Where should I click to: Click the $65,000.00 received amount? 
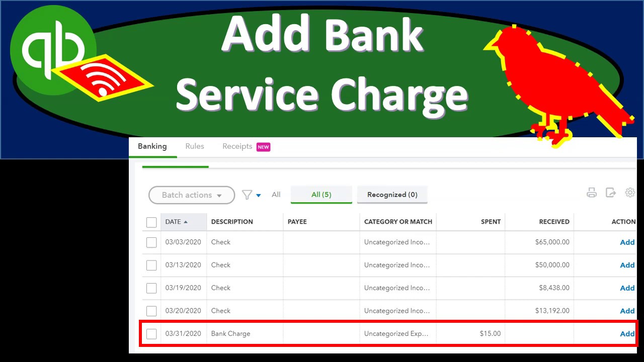(x=552, y=242)
